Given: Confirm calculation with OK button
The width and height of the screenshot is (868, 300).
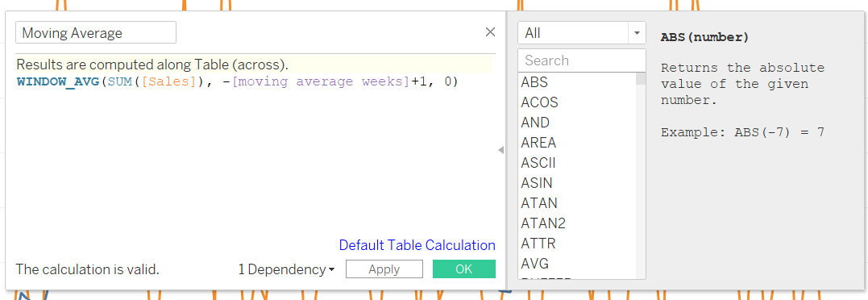Looking at the screenshot, I should pos(464,269).
